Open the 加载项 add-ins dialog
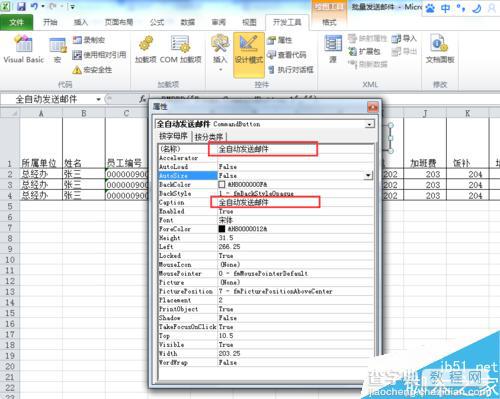 click(146, 49)
